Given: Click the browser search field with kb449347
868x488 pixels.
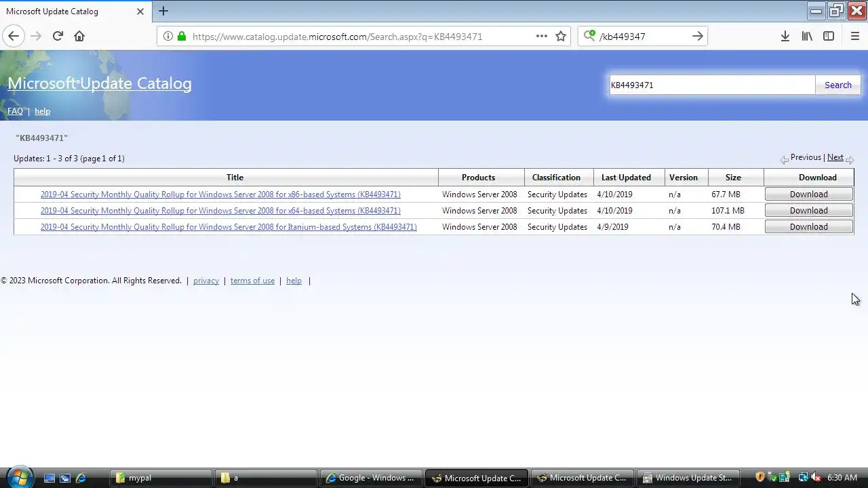Looking at the screenshot, I should [x=643, y=37].
